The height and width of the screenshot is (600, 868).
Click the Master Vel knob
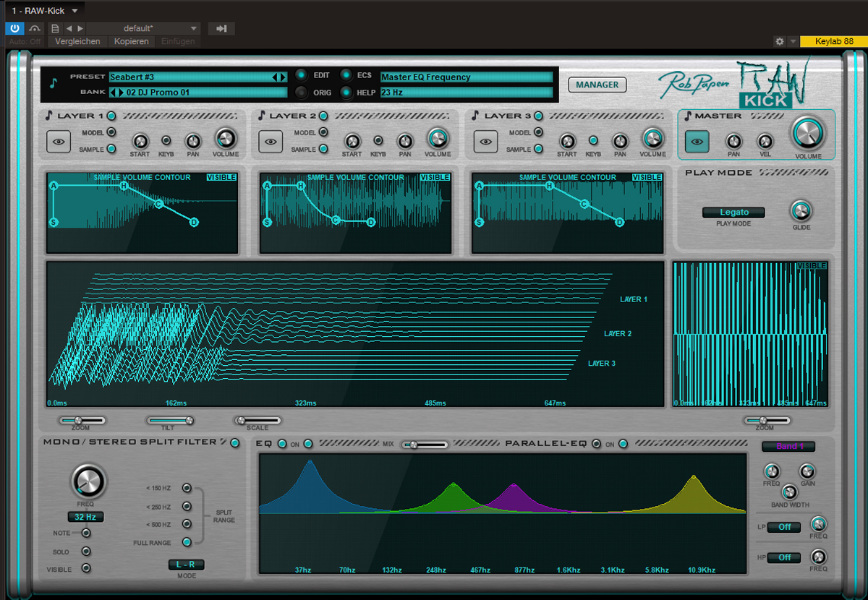[765, 141]
